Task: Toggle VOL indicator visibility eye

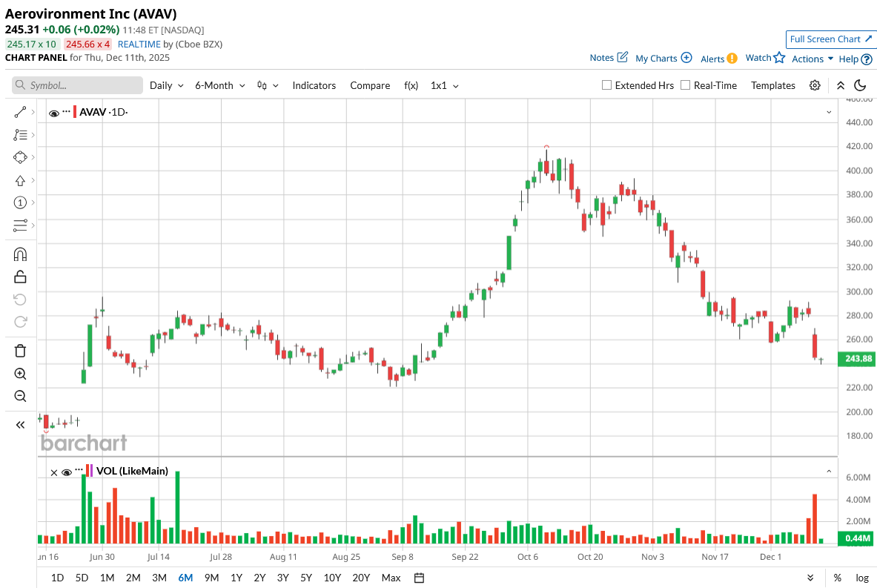Action: (x=67, y=472)
